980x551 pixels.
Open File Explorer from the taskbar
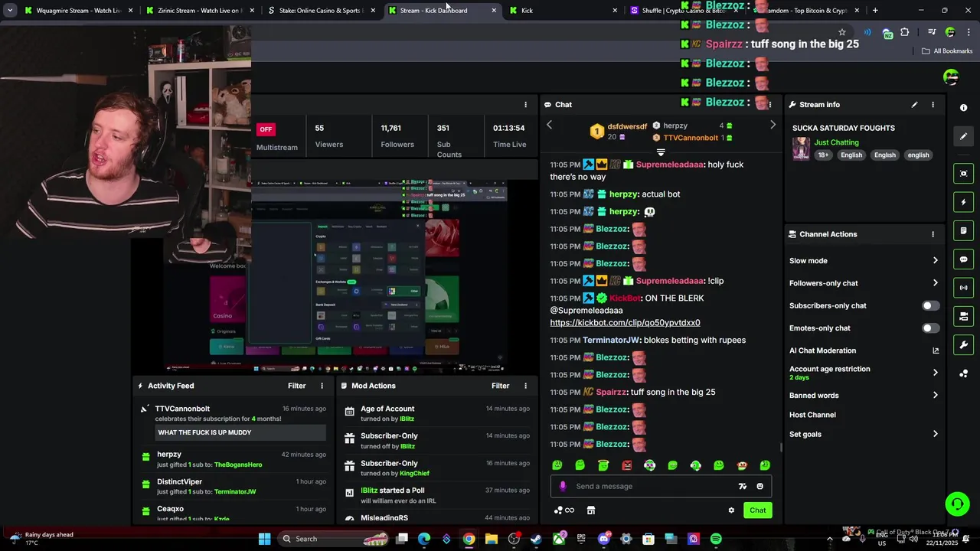[x=492, y=539]
